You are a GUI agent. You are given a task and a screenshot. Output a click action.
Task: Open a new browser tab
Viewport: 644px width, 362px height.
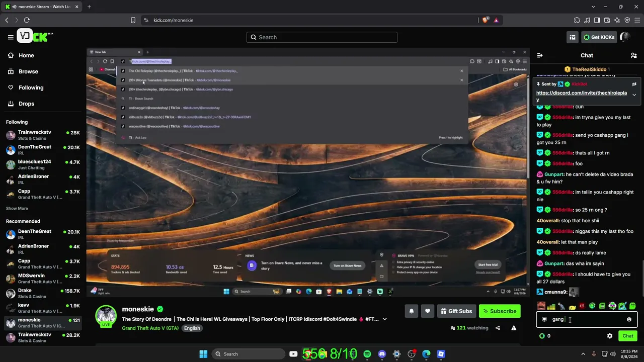pos(89,7)
